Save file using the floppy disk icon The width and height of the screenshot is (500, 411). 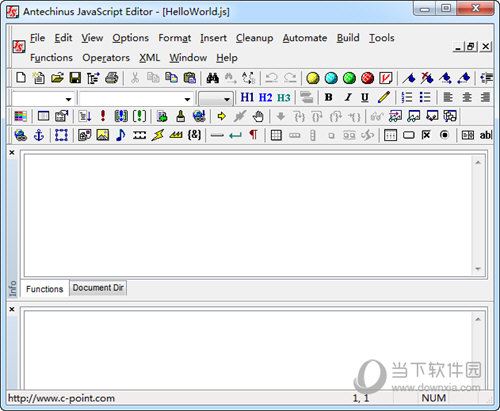75,78
